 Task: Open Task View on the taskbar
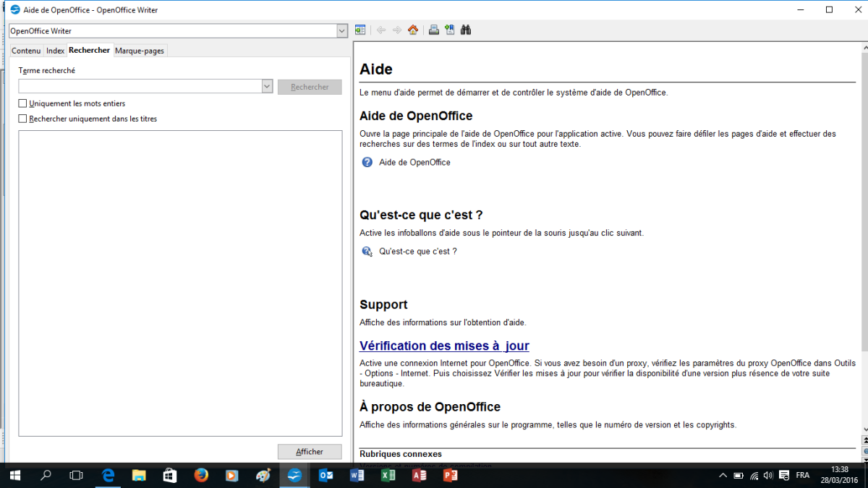(77, 476)
